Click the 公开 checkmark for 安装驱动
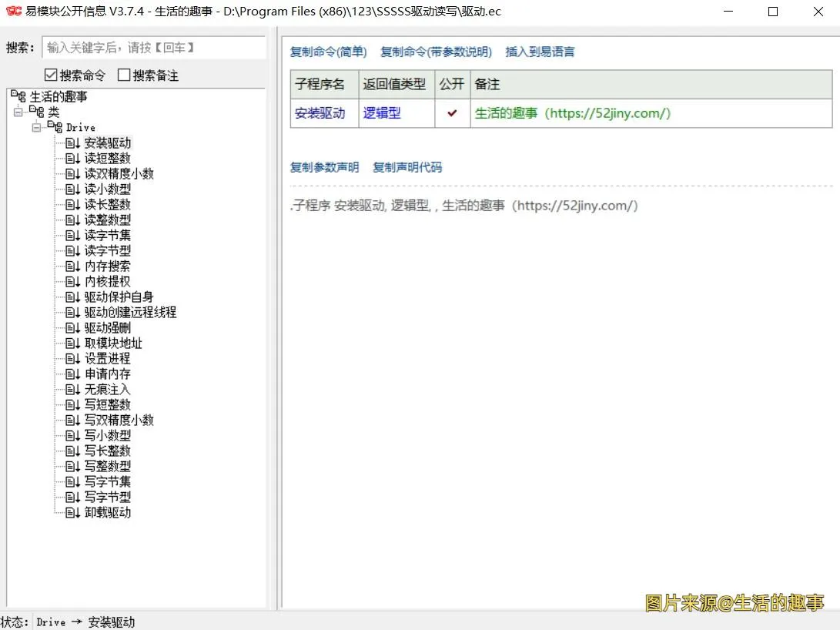 pos(452,113)
